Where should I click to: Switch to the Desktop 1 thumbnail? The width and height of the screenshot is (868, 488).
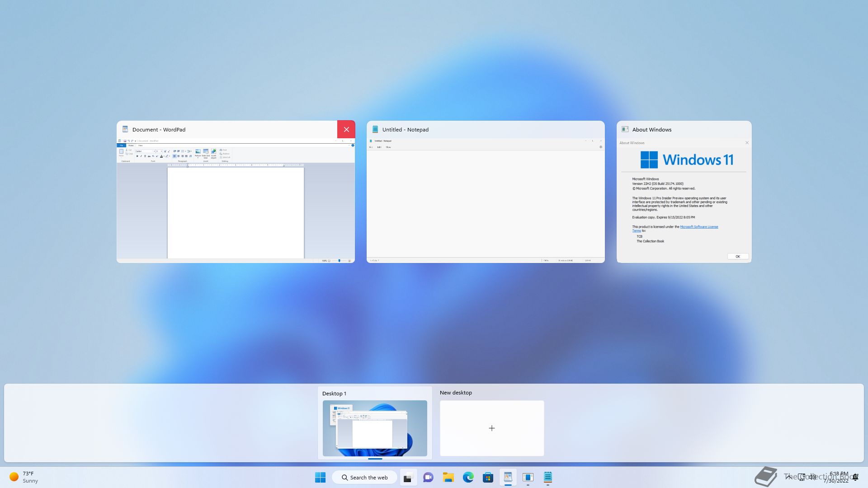375,428
